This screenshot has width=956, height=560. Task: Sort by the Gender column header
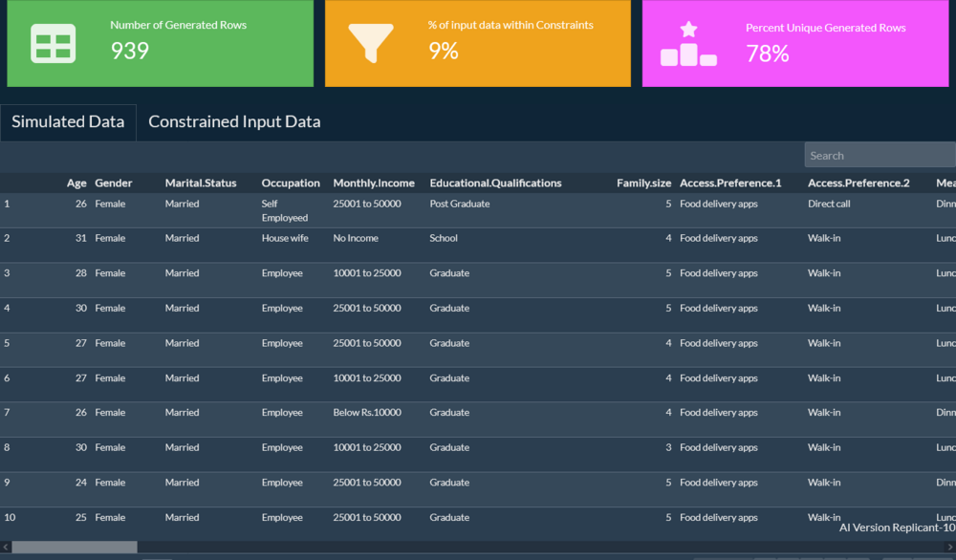tap(114, 183)
